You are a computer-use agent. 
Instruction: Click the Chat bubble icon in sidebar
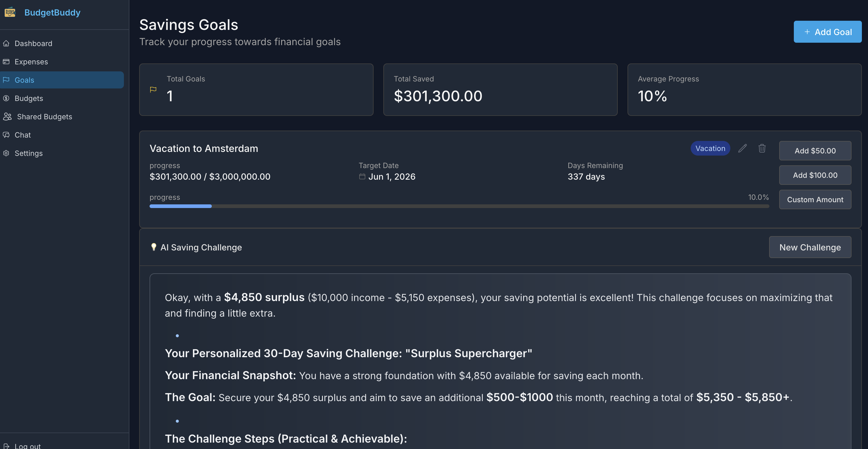(x=6, y=135)
